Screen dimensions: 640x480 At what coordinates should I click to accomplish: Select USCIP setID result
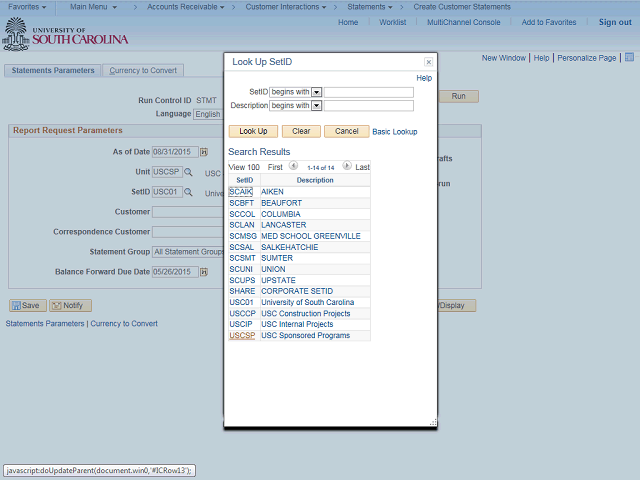pyautogui.click(x=241, y=324)
